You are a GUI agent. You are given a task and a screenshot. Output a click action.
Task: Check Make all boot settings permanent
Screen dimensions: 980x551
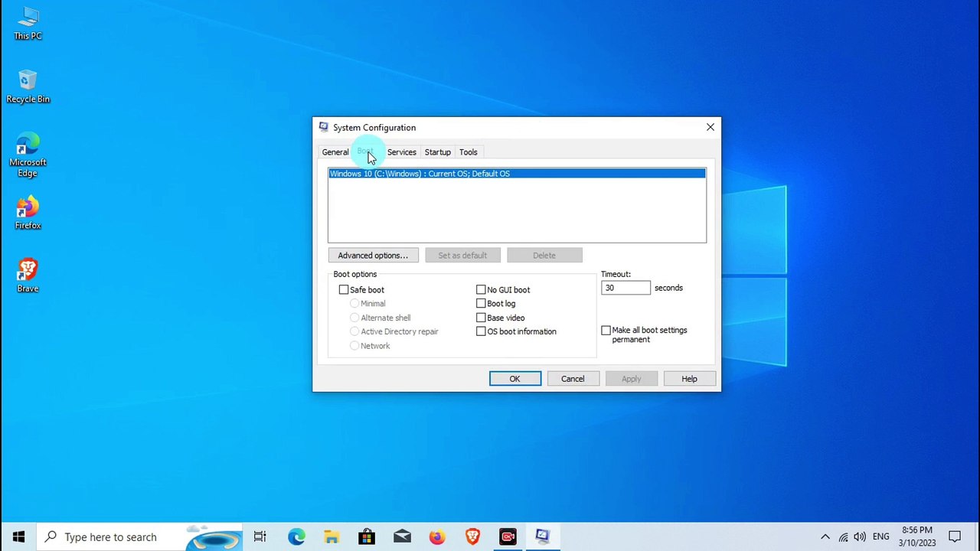point(606,330)
